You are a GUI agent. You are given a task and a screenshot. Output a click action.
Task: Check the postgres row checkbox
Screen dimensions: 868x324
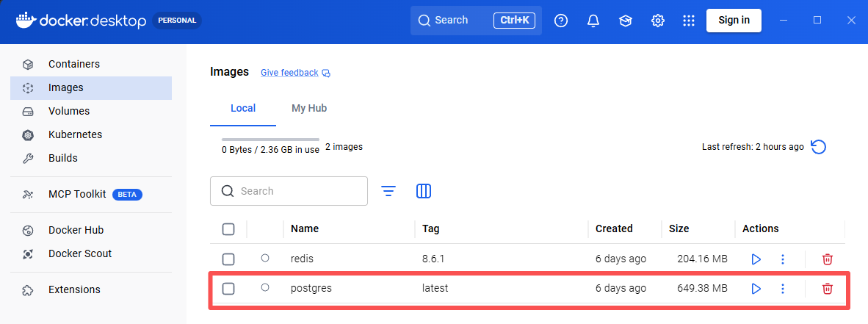[228, 288]
